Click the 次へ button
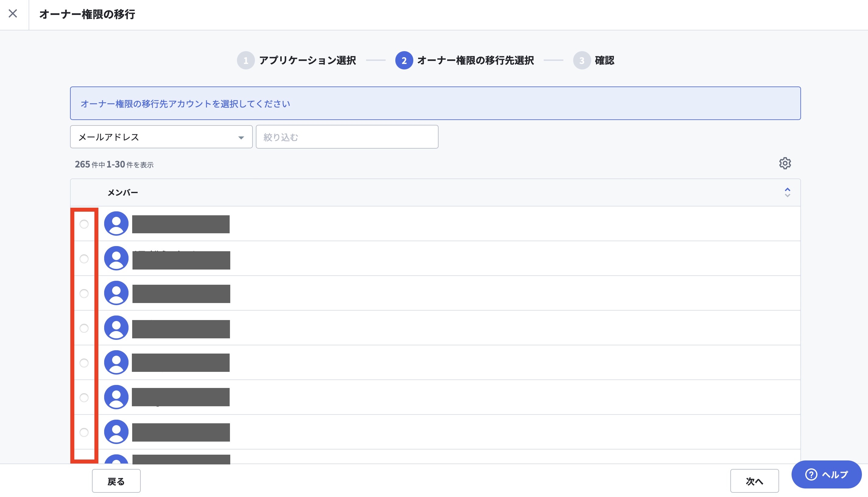This screenshot has width=868, height=497. pos(754,481)
